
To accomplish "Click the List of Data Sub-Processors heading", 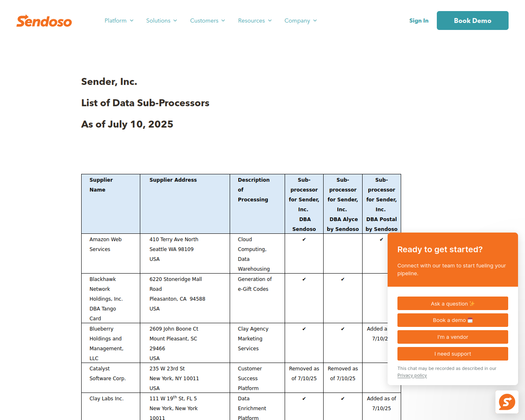I will [x=145, y=103].
